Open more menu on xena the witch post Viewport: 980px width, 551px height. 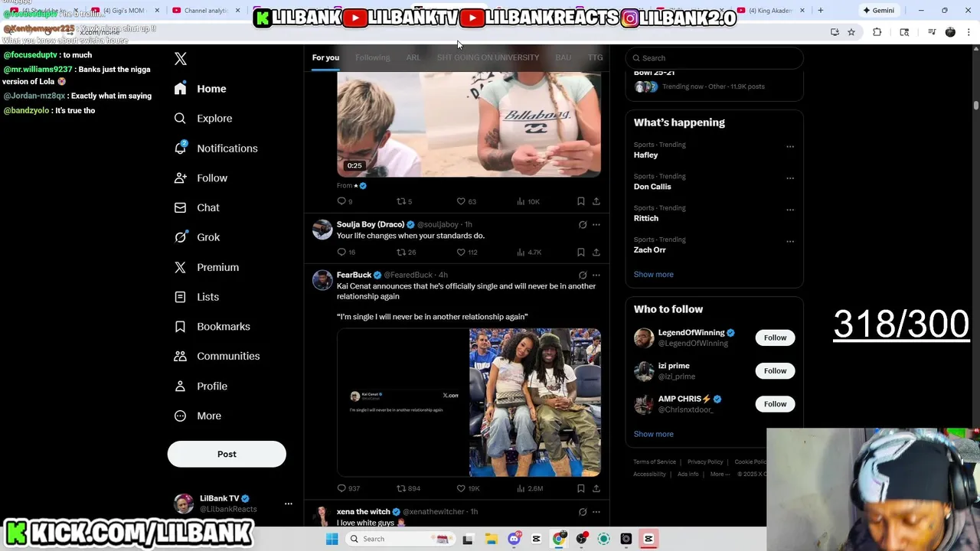pos(596,512)
